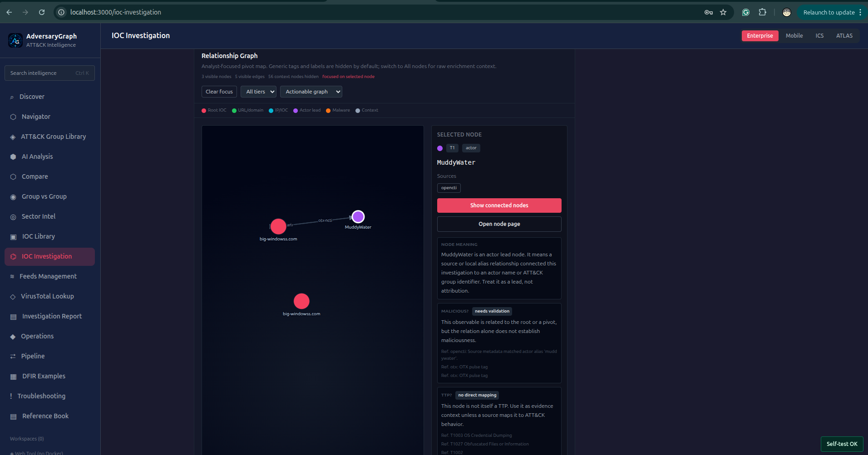Switch to the ATLAS tab

(844, 36)
